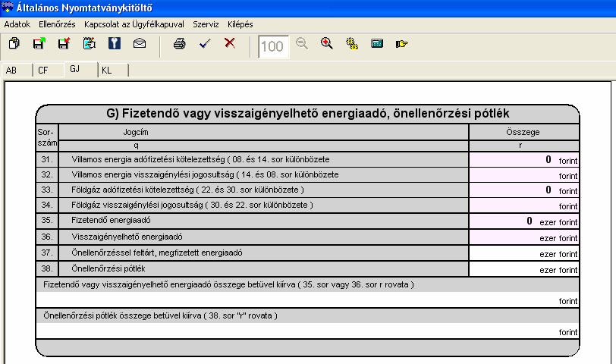Open the Ellenőrzés menu

(57, 24)
